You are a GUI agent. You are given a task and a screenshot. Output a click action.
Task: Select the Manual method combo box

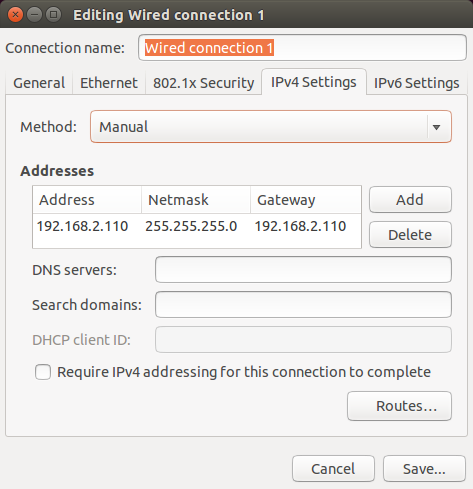pyautogui.click(x=271, y=127)
